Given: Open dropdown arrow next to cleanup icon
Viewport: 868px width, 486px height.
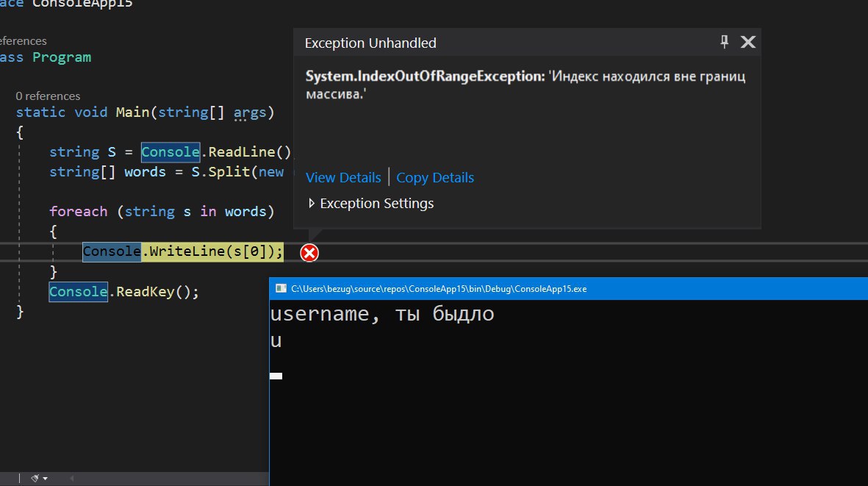Looking at the screenshot, I should click(46, 478).
